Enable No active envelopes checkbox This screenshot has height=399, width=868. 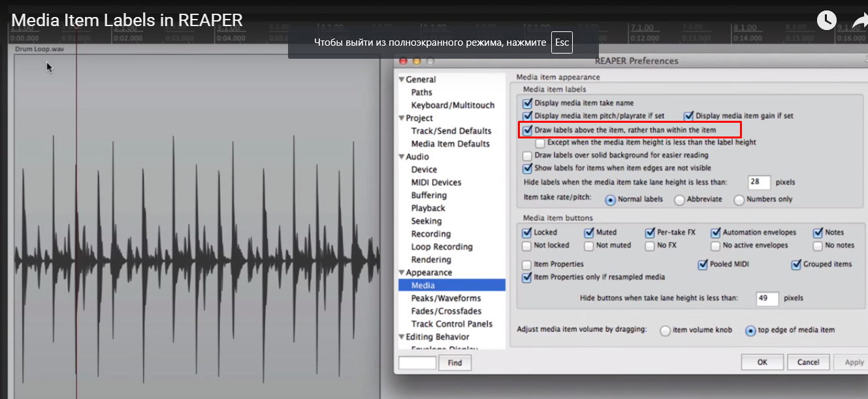716,246
